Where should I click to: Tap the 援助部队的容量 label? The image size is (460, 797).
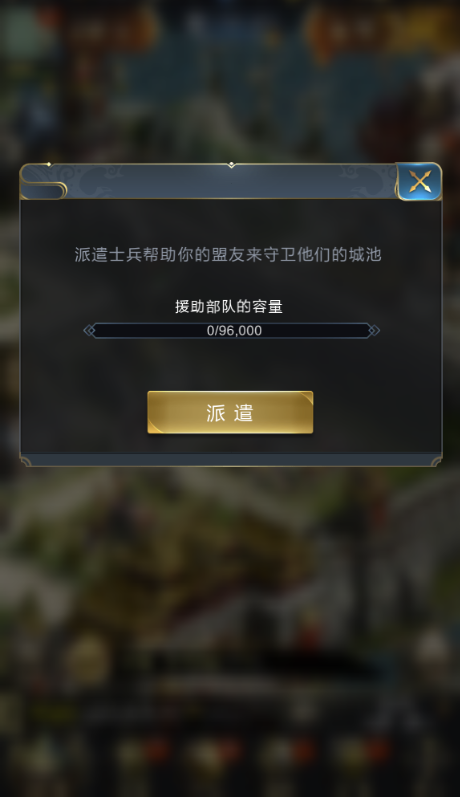[x=229, y=306]
